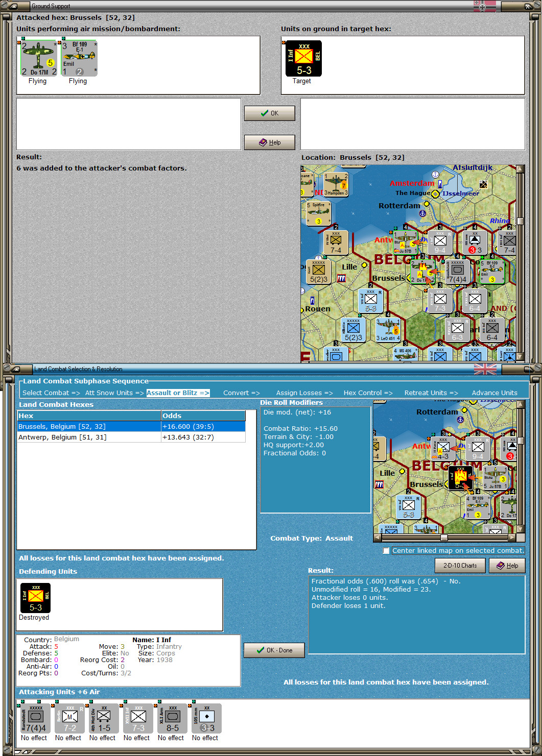The height and width of the screenshot is (756, 542).
Task: Click scroll-up arrow on lower map
Action: tap(521, 405)
